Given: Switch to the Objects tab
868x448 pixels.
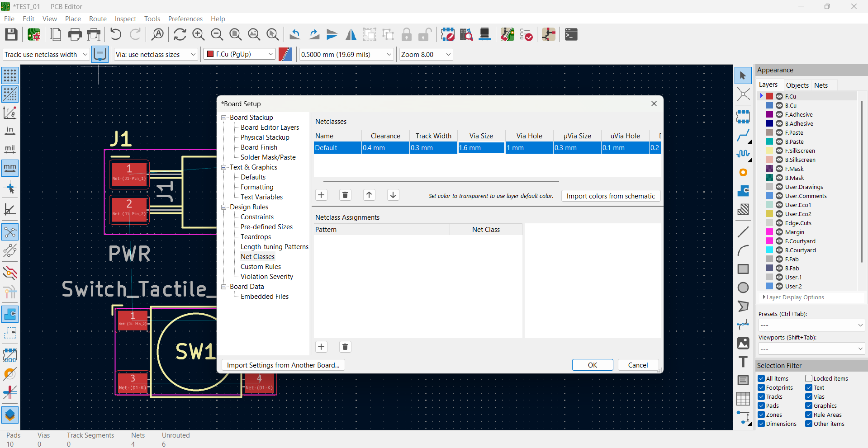Looking at the screenshot, I should tap(797, 85).
